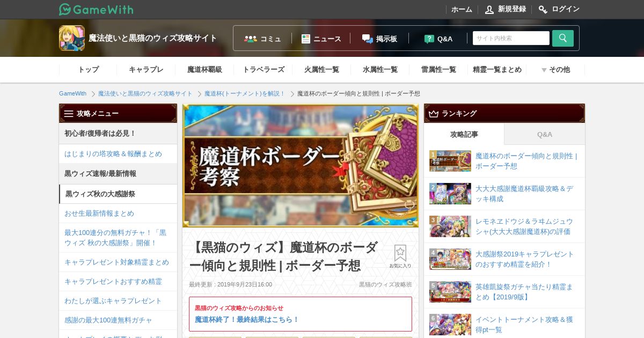Click the ログイン link
The image size is (644, 338).
(x=566, y=9)
